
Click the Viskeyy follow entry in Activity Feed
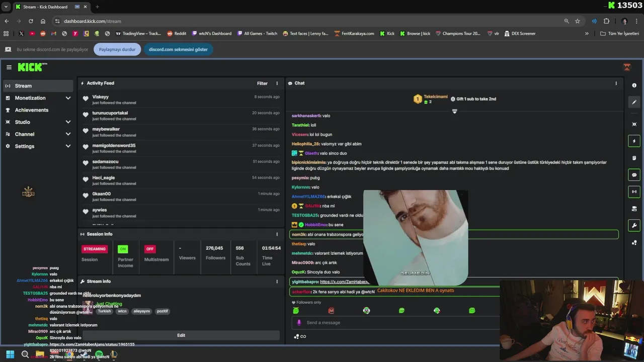(x=181, y=100)
